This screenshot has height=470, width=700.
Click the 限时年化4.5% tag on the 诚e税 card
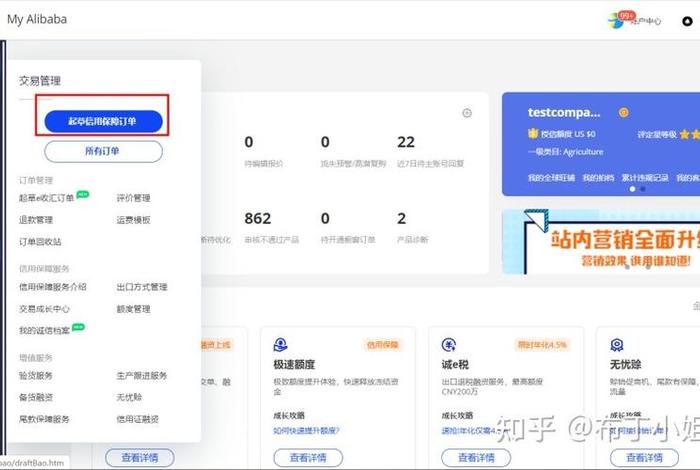[x=542, y=345]
